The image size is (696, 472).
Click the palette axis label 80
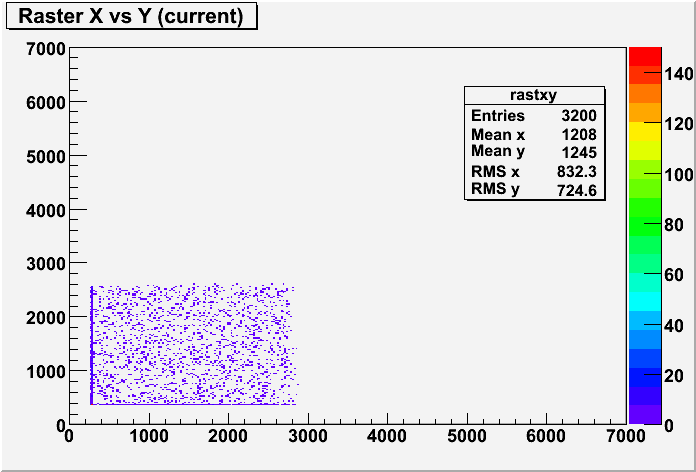pyautogui.click(x=675, y=225)
